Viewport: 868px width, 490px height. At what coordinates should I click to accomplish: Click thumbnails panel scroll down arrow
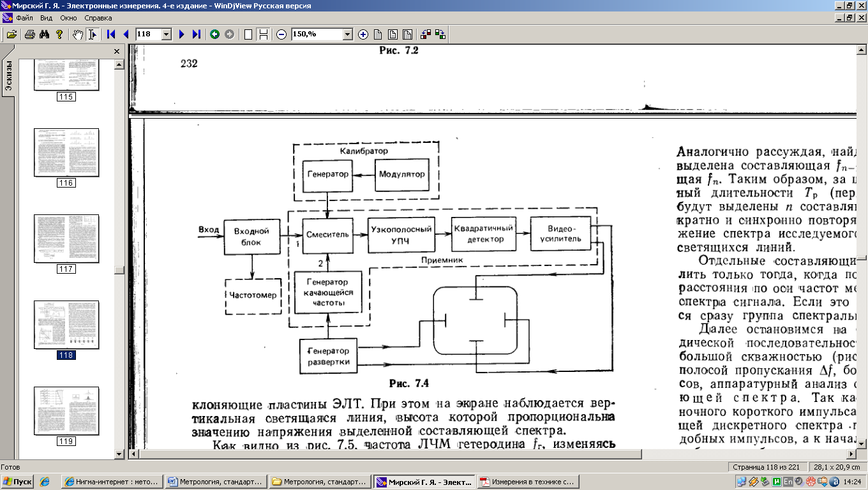pyautogui.click(x=119, y=454)
